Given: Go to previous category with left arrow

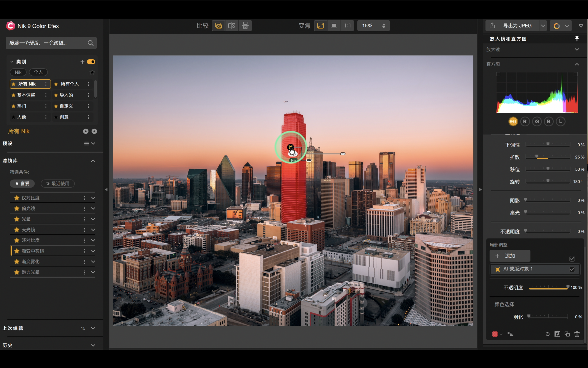Looking at the screenshot, I should pos(86,131).
